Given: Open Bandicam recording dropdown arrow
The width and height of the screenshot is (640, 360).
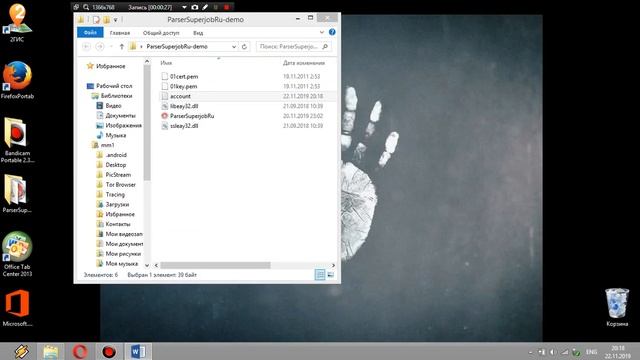Looking at the screenshot, I should point(184,7).
